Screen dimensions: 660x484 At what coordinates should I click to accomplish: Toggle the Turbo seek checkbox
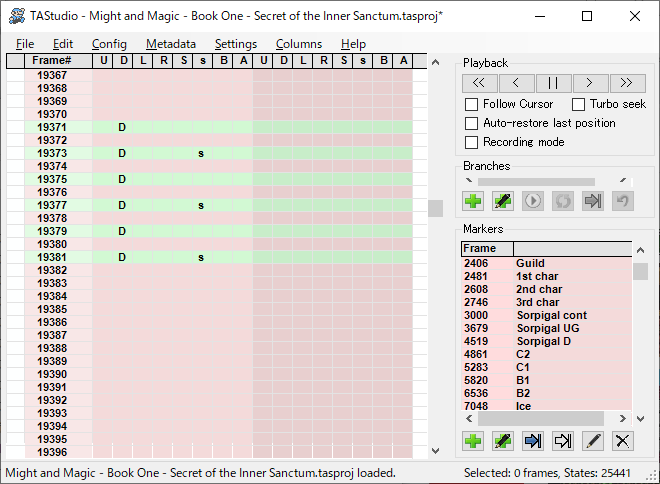(579, 104)
